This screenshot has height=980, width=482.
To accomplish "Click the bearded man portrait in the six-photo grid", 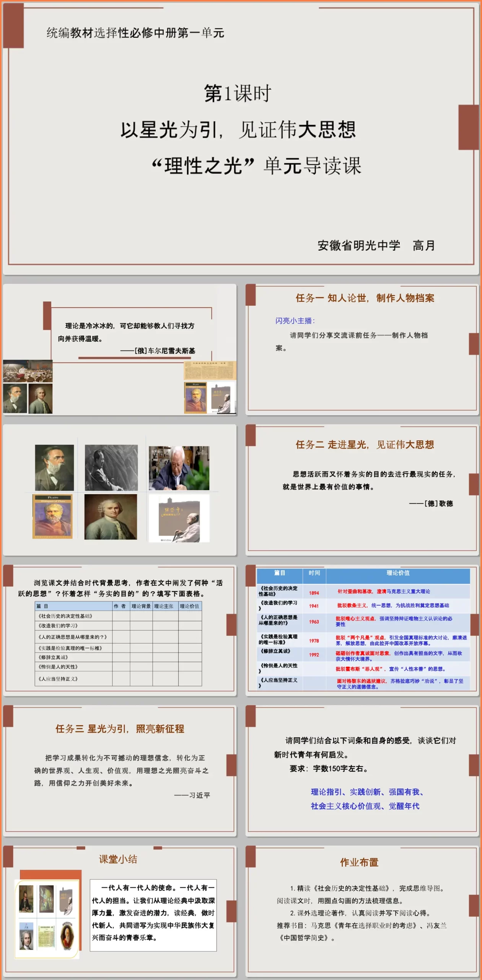I will [x=54, y=467].
